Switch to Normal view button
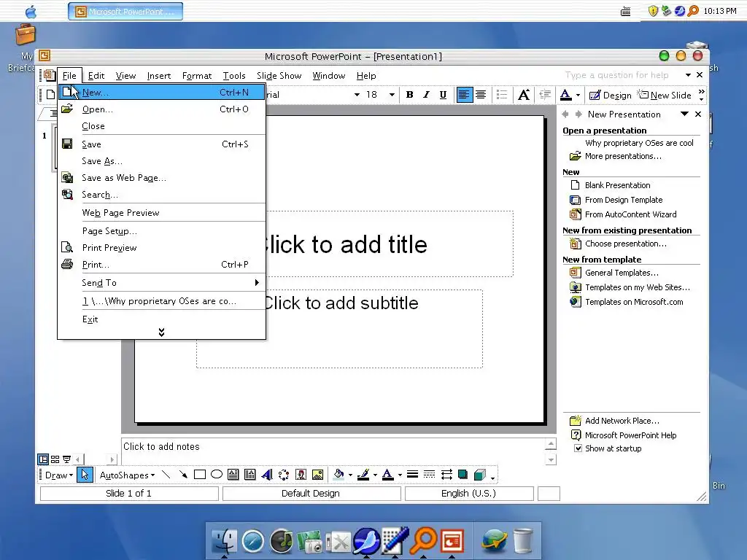747x560 pixels. (43, 459)
